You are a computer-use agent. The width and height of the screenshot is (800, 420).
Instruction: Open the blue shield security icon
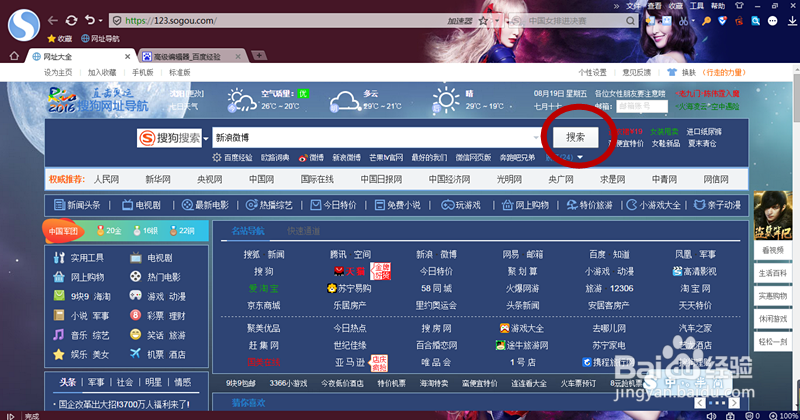pyautogui.click(x=722, y=21)
